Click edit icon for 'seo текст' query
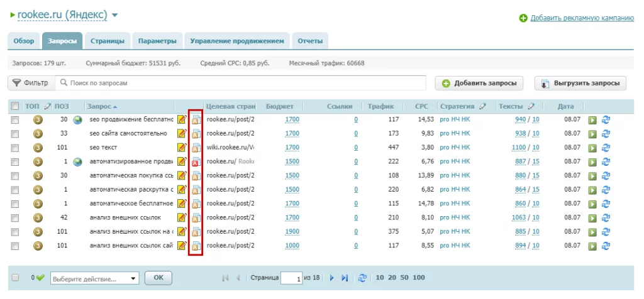 click(x=182, y=148)
